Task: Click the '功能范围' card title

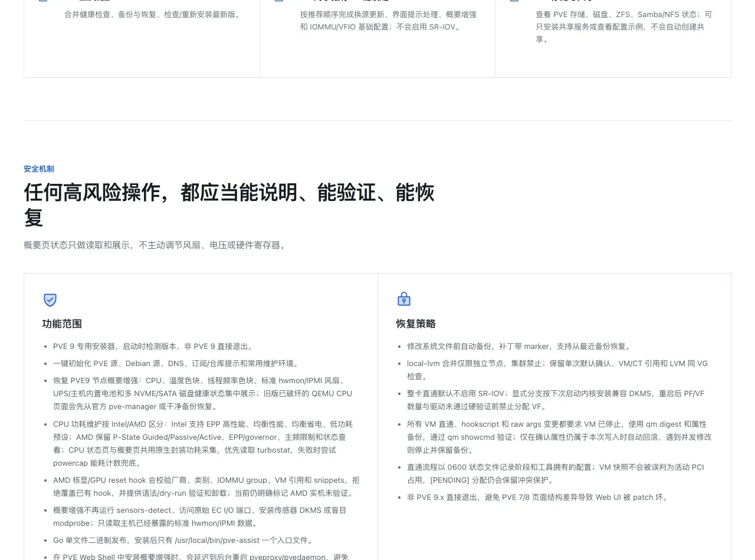Action: (62, 324)
